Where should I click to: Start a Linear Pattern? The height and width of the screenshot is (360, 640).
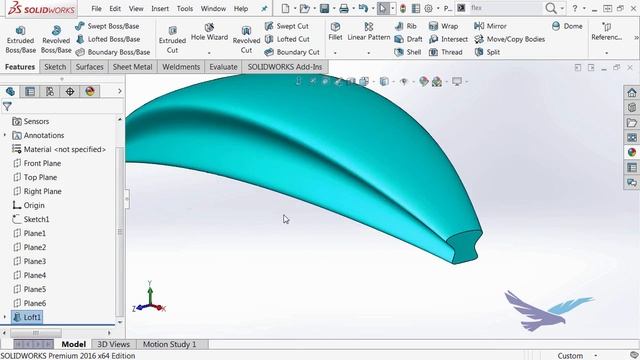coord(369,32)
